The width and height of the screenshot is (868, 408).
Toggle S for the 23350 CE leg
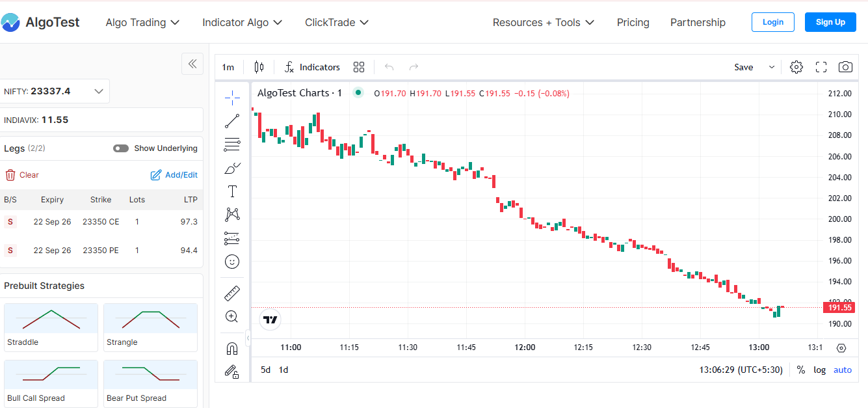(x=10, y=222)
